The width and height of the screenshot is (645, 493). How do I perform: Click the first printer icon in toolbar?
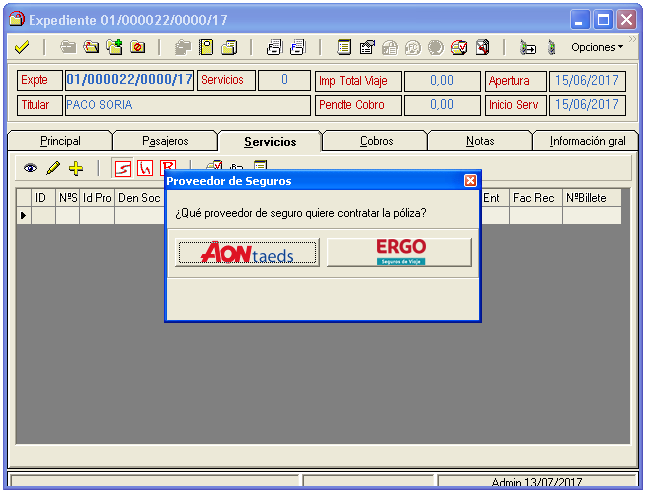[x=274, y=47]
